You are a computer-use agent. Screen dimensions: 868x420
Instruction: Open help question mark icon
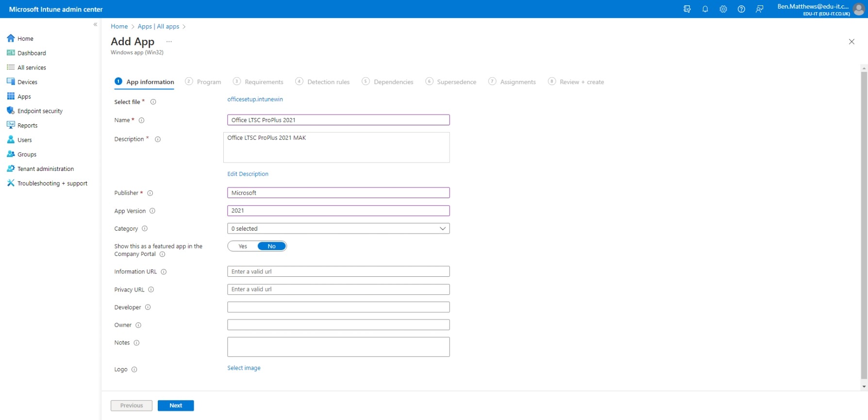(741, 9)
